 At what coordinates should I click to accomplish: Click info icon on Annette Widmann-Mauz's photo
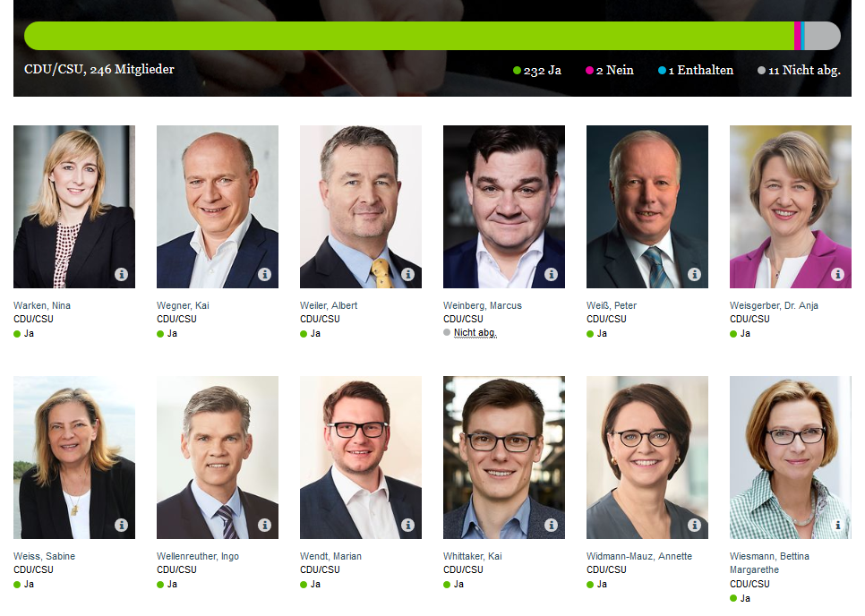(695, 525)
